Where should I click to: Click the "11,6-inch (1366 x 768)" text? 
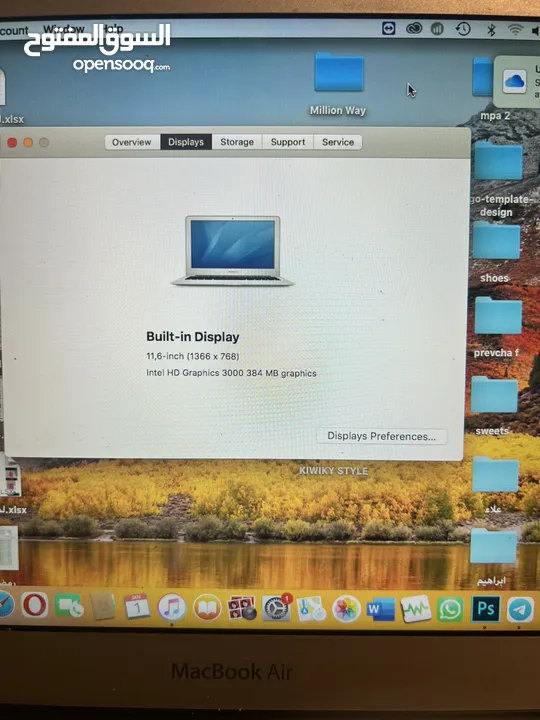tap(193, 356)
